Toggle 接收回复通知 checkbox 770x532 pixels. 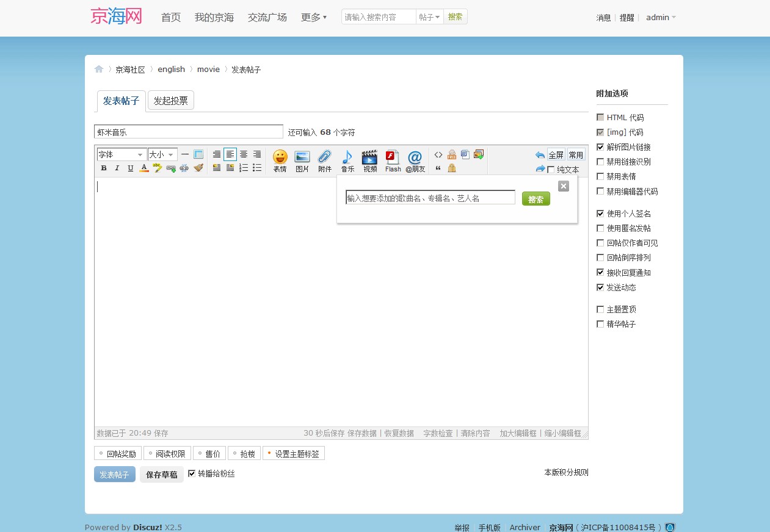point(600,273)
